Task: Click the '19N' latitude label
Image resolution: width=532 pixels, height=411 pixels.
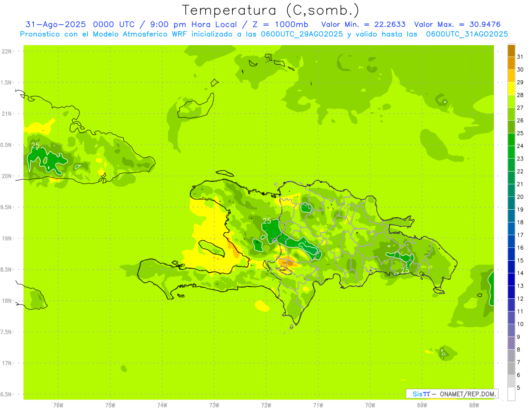Action: [6, 239]
